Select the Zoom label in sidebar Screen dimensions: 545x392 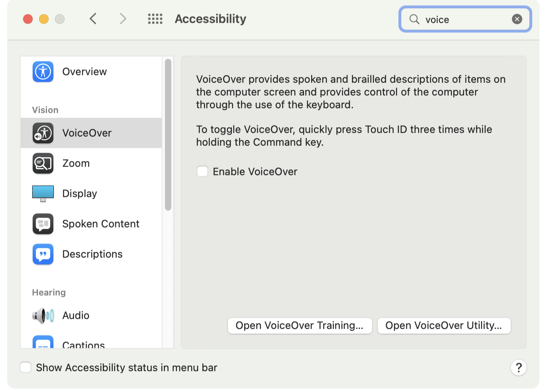click(76, 163)
